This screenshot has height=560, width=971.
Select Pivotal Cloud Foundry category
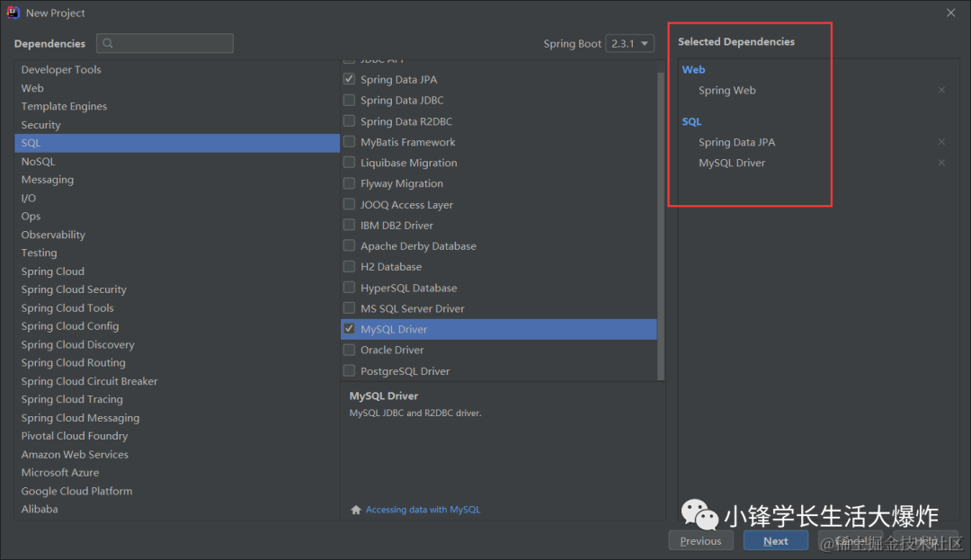tap(177, 436)
